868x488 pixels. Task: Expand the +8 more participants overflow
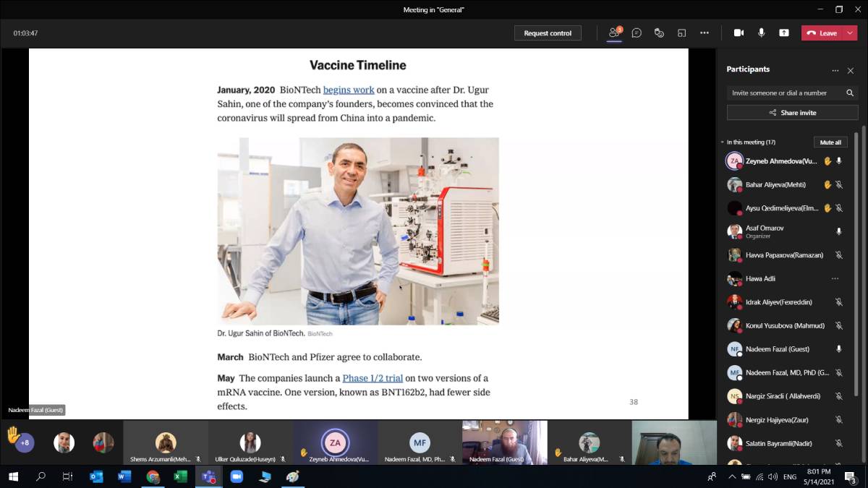coord(25,442)
